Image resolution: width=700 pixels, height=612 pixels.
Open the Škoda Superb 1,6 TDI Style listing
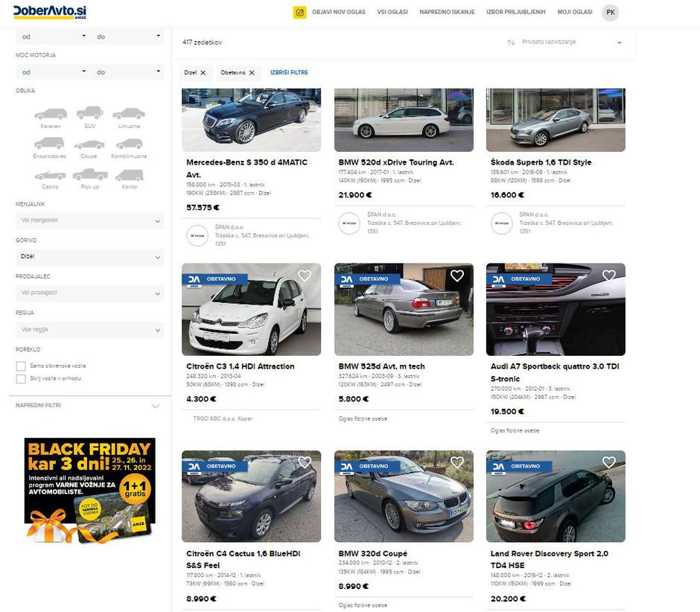[x=541, y=162]
